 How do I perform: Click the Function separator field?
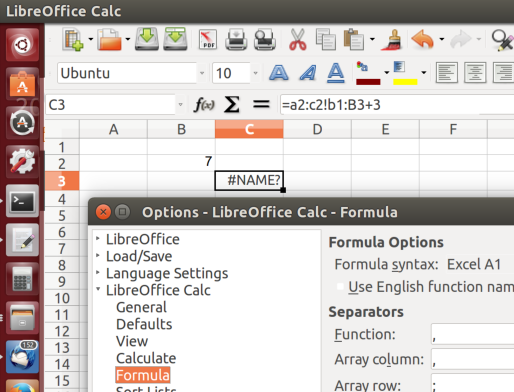pos(473,334)
